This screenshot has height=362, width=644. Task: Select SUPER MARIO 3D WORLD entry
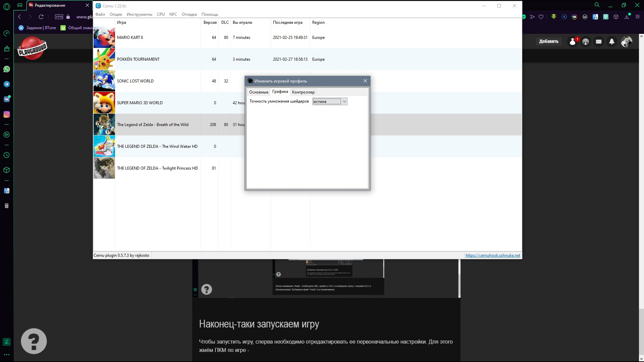coord(169,103)
